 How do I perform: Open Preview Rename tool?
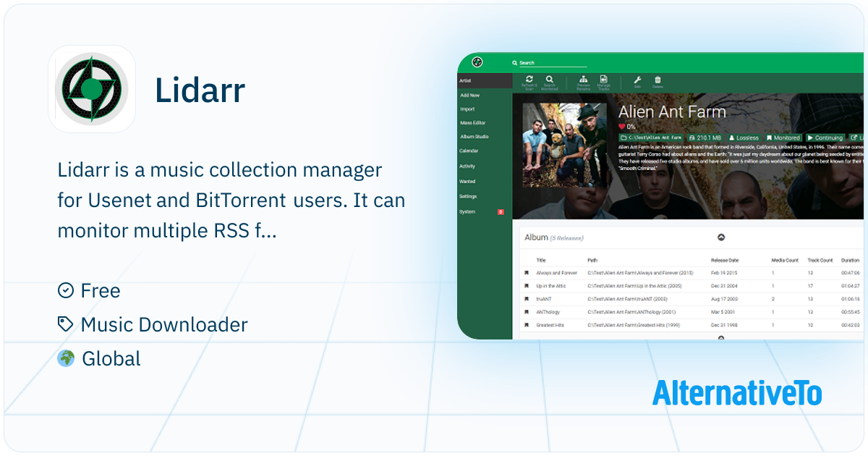(583, 83)
